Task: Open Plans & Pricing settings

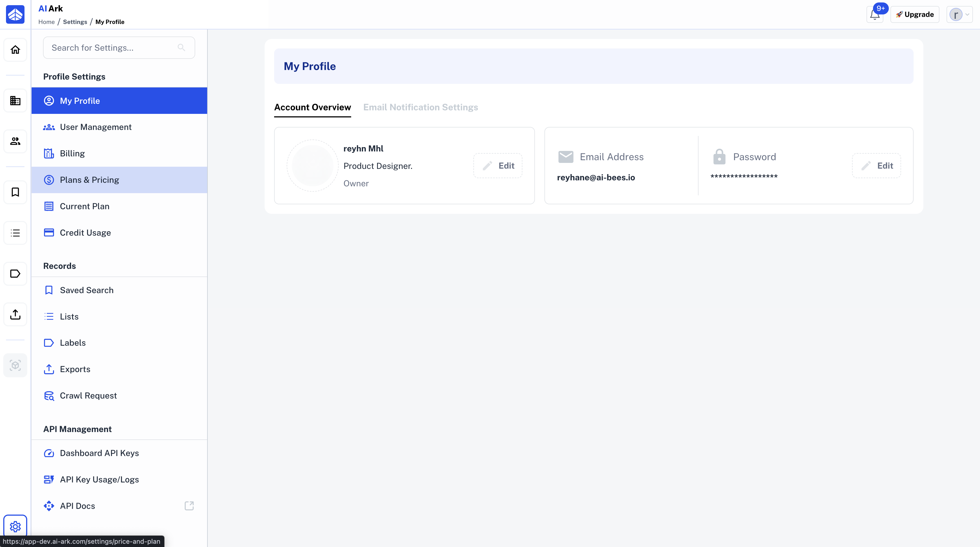Action: tap(119, 180)
